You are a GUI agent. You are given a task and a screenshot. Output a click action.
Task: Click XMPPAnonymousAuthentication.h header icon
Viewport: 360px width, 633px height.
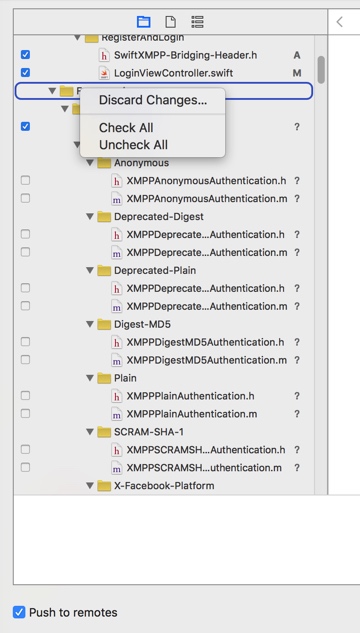pos(117,181)
